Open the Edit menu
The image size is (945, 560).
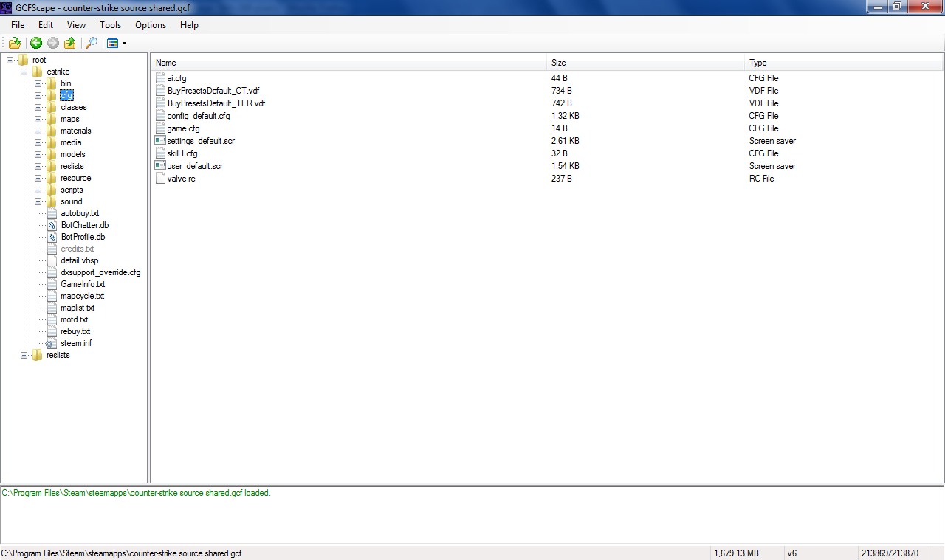(x=46, y=25)
